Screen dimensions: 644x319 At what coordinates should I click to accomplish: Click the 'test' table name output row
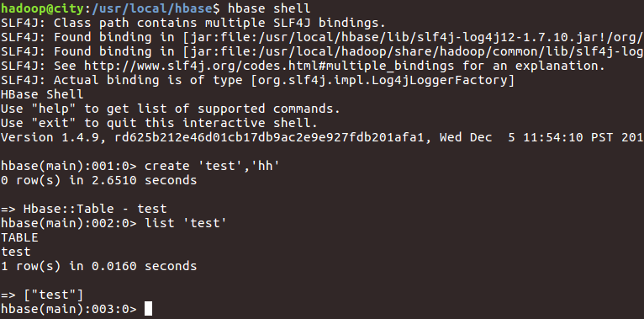(x=16, y=252)
